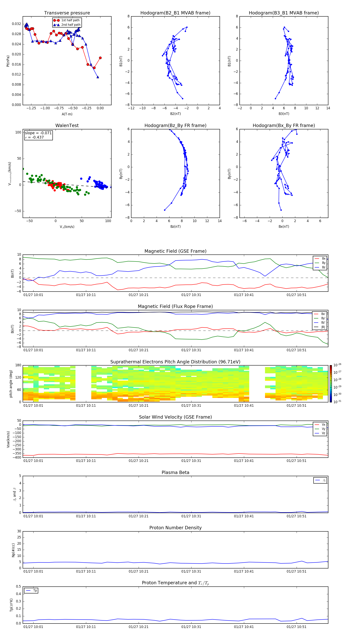Select 'Vy' in the solar wind legend
Image resolution: width=351 pixels, height=644 pixels.
pyautogui.click(x=320, y=429)
